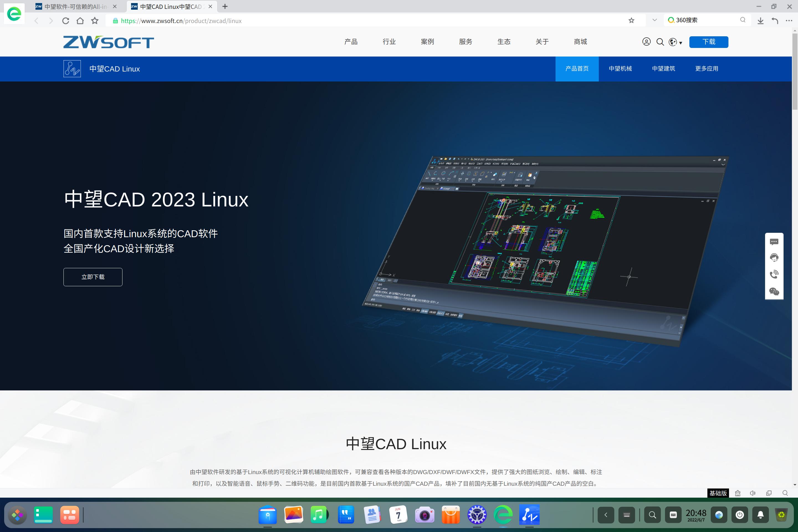This screenshot has width=798, height=532.
Task: Click the power button in the system tray
Action: (740, 515)
